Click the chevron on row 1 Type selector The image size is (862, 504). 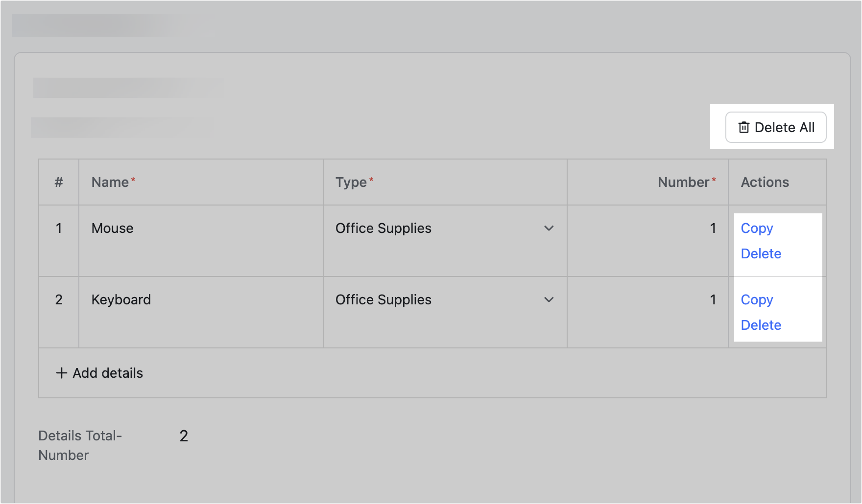coord(550,228)
